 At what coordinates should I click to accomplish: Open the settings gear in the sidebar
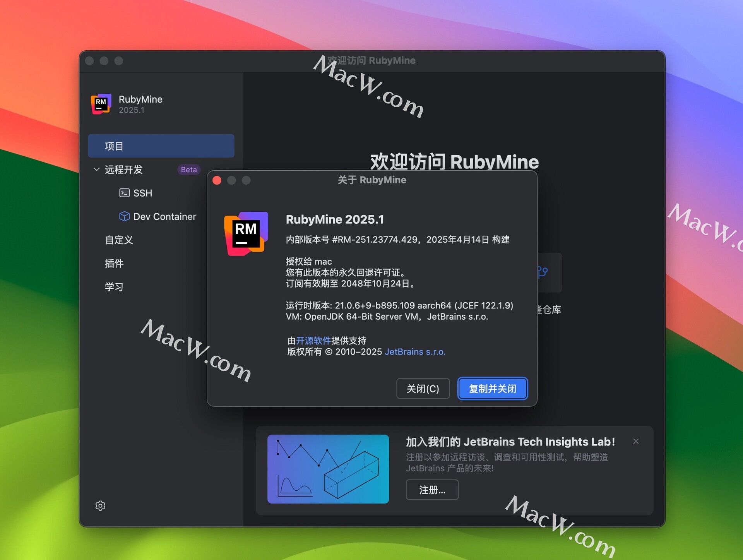click(x=100, y=505)
